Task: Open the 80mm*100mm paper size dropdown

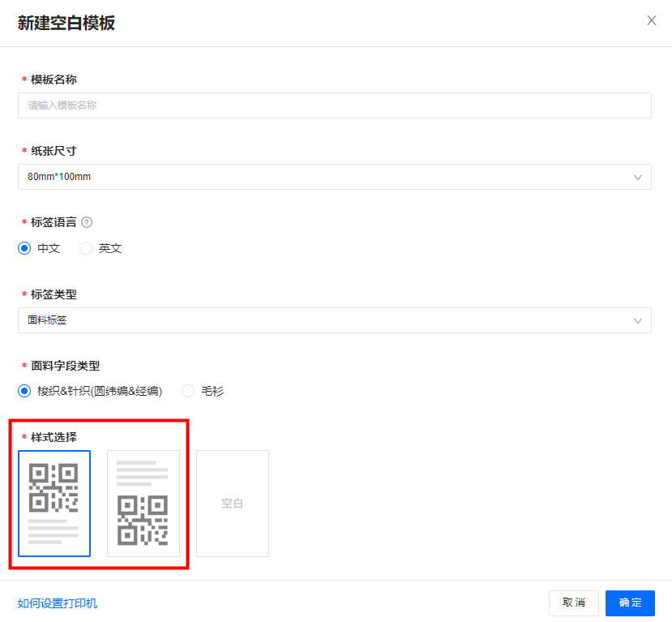Action: pos(324,177)
